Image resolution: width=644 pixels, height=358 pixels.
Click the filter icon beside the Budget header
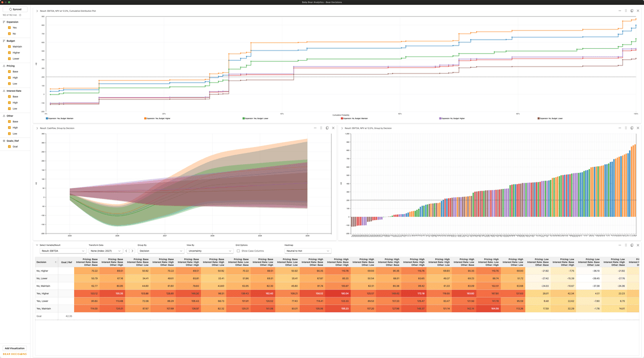tap(4, 41)
